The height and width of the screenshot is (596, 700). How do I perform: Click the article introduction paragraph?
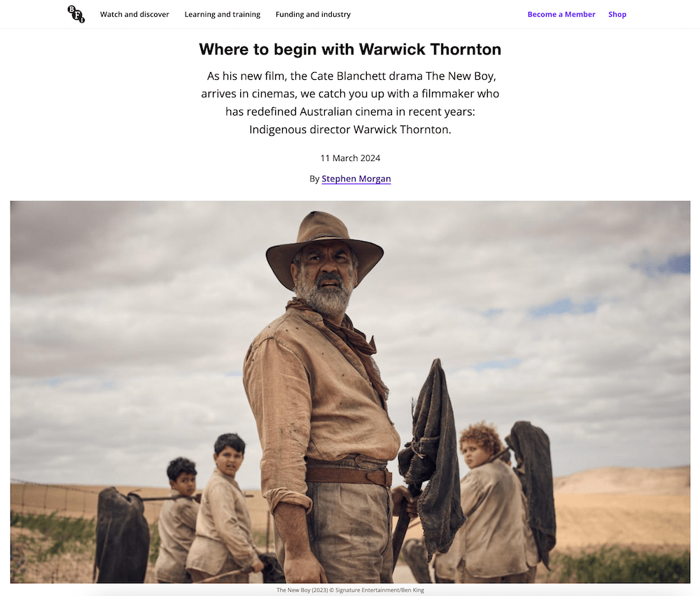pos(350,103)
